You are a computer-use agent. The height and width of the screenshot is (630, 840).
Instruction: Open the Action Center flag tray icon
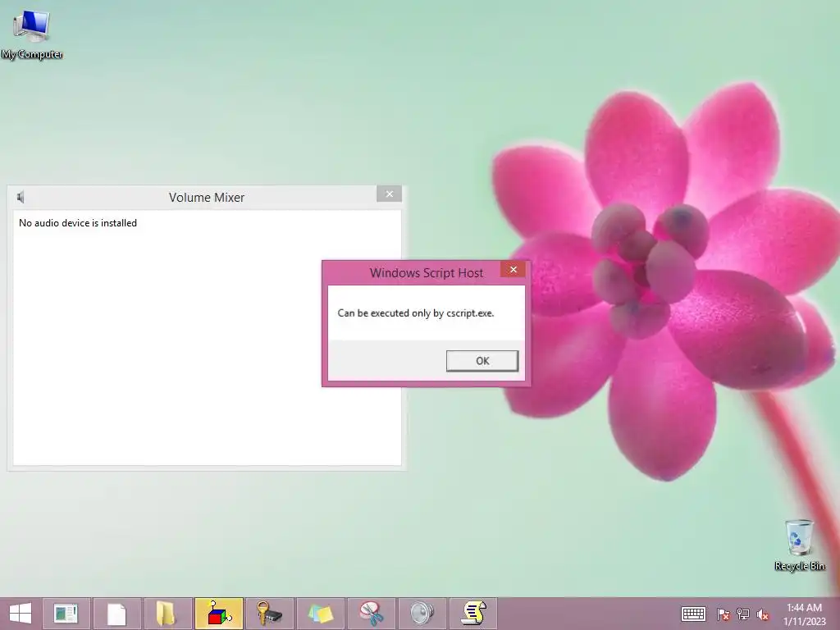pyautogui.click(x=724, y=614)
